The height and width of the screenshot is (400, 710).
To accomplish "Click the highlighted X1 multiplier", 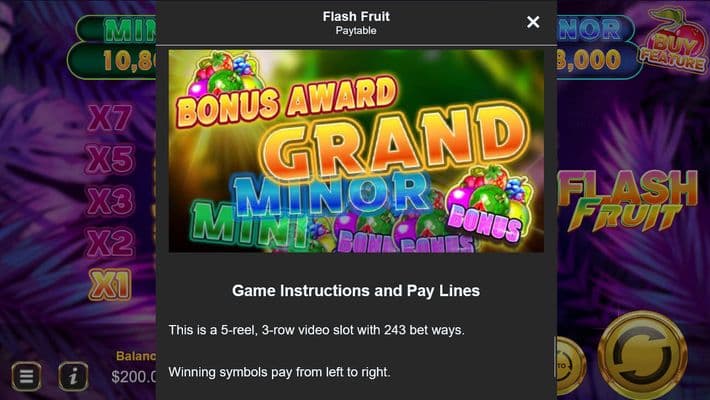I will pos(110,285).
